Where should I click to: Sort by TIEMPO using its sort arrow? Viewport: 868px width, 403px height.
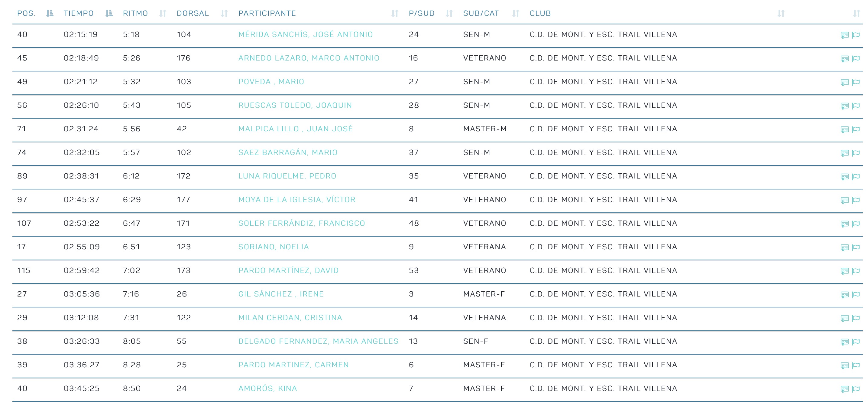point(108,14)
